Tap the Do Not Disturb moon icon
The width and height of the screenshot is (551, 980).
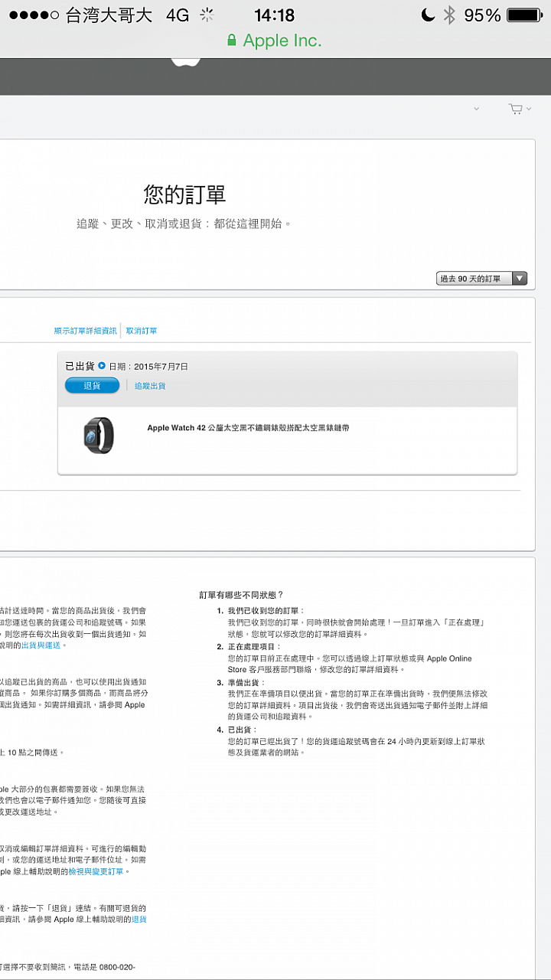click(428, 15)
